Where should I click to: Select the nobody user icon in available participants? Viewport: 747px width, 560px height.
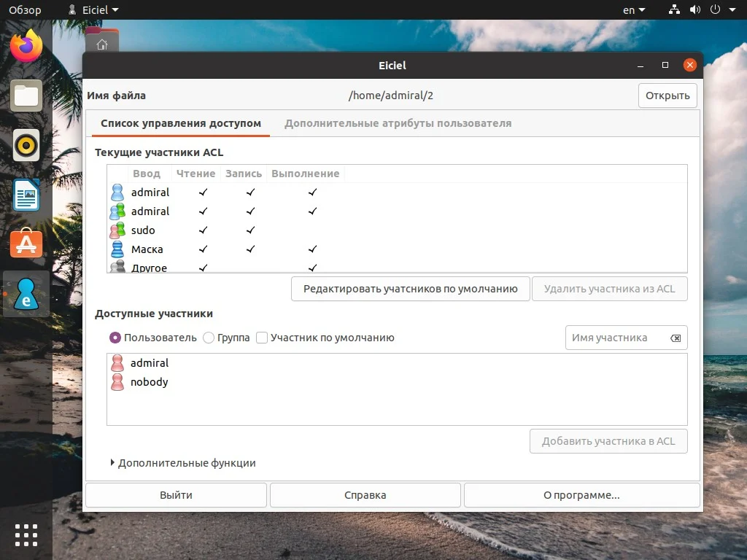[x=117, y=381]
